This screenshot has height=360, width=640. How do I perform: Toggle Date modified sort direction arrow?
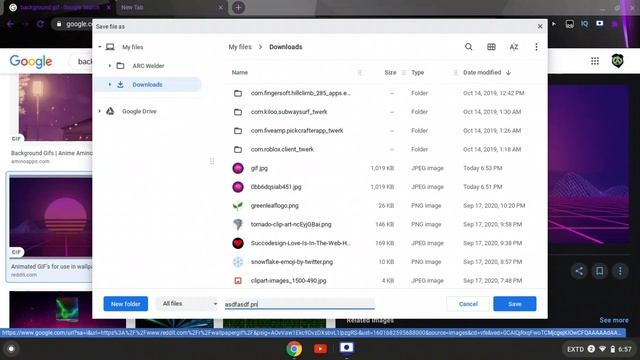coord(508,73)
